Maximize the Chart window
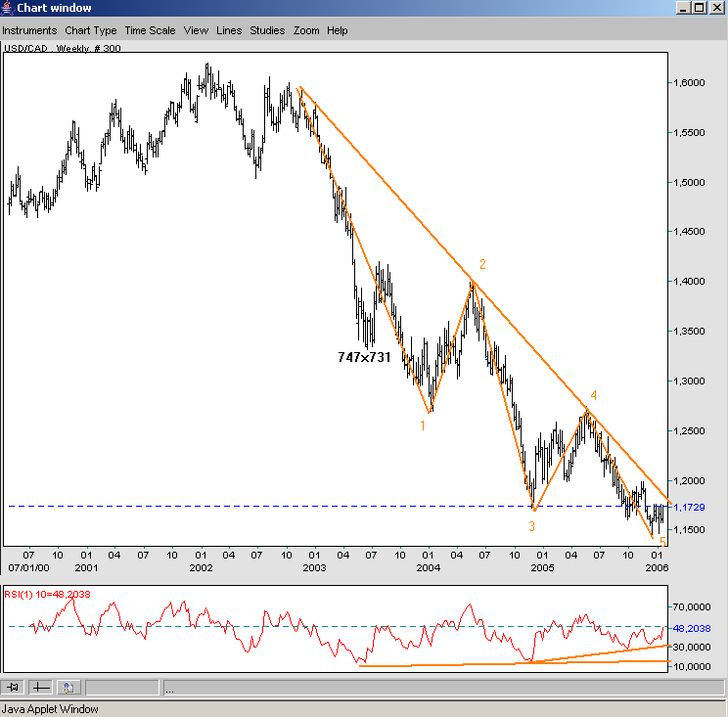Image resolution: width=728 pixels, height=717 pixels. point(699,8)
